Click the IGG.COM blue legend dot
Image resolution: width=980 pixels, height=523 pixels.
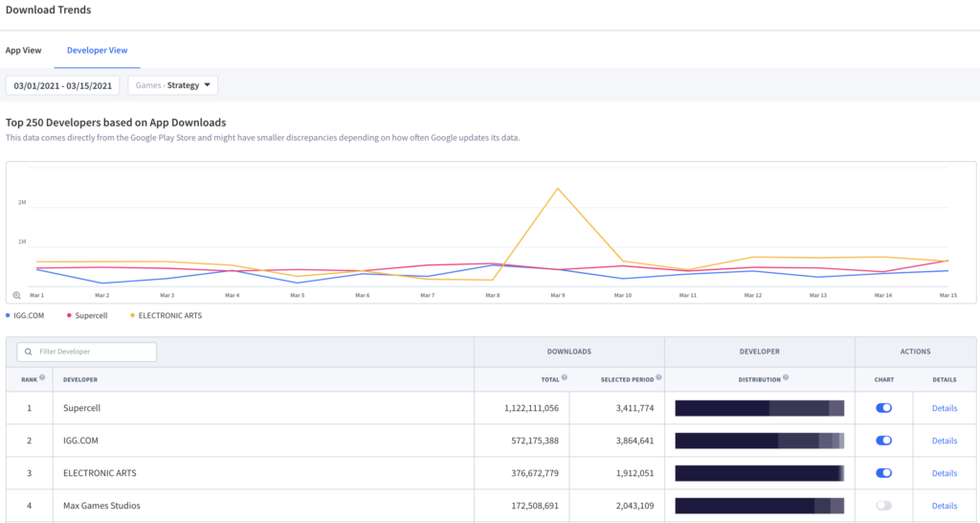(8, 315)
